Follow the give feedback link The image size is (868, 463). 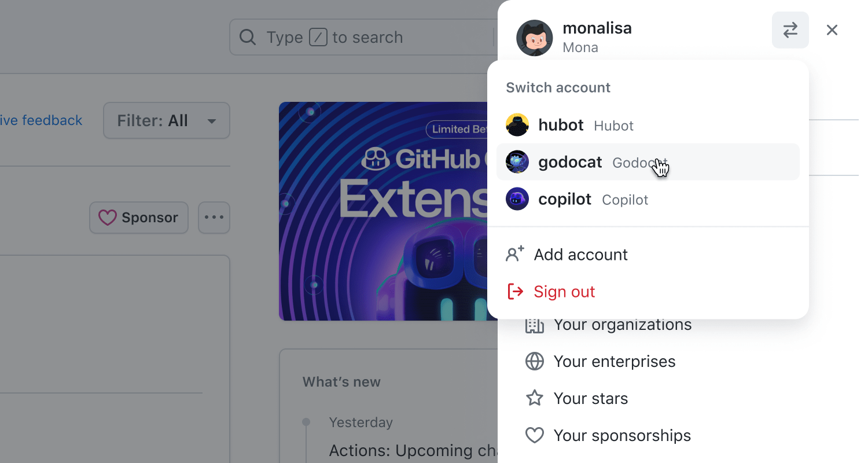(x=41, y=120)
